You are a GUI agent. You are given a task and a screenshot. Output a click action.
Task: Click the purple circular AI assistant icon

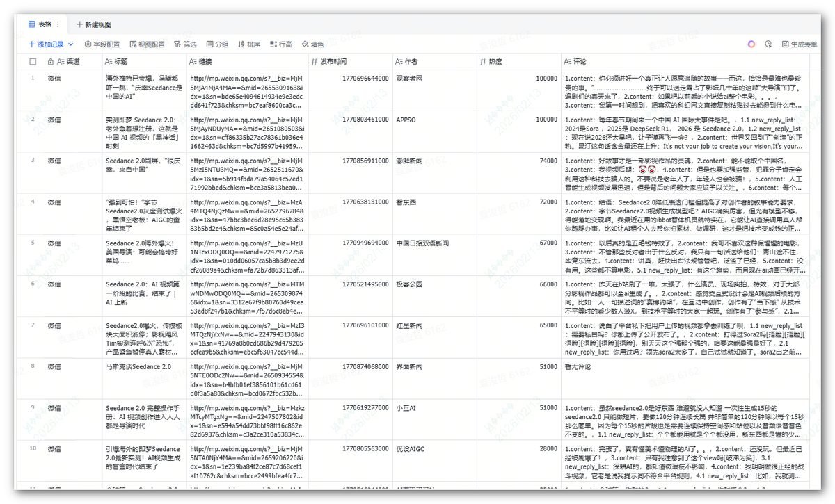click(x=751, y=44)
